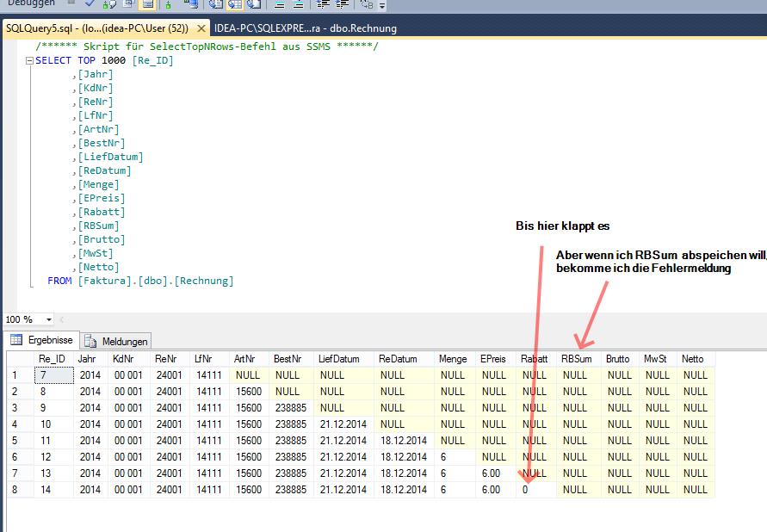Click the MwSt column header
This screenshot has height=532, width=767.
pos(658,359)
